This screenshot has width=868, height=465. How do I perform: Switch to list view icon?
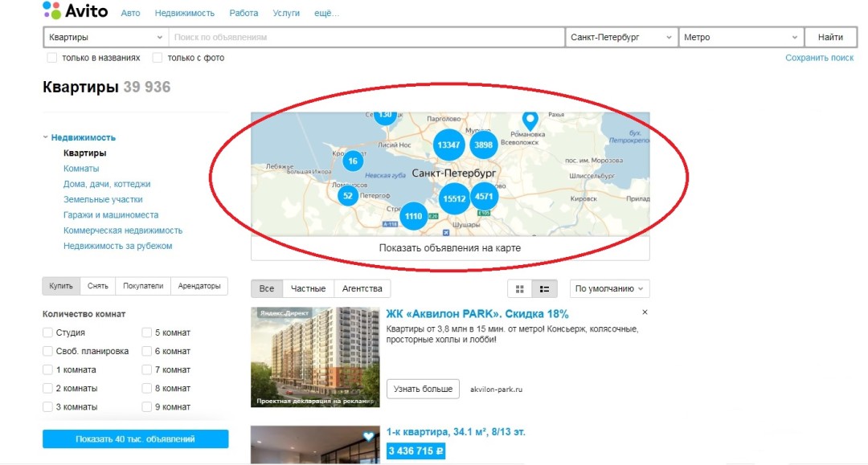point(545,289)
